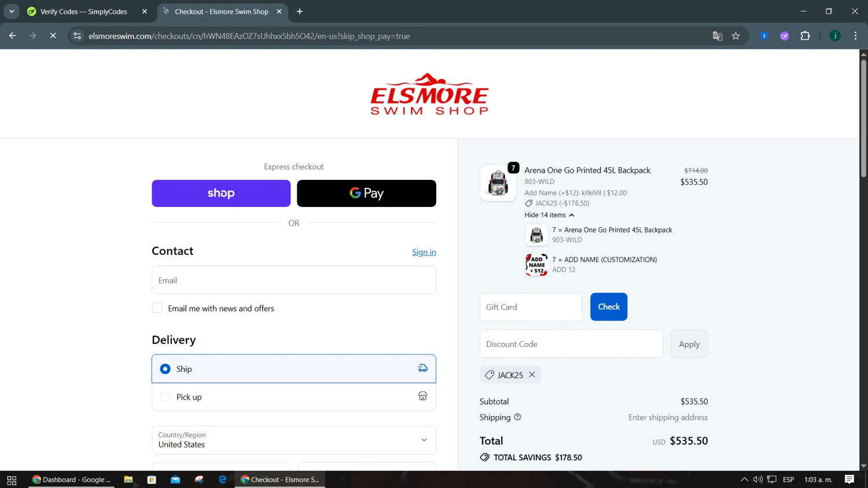This screenshot has width=868, height=488.
Task: Click the Elsmore Swim Shop logo
Action: (429, 94)
